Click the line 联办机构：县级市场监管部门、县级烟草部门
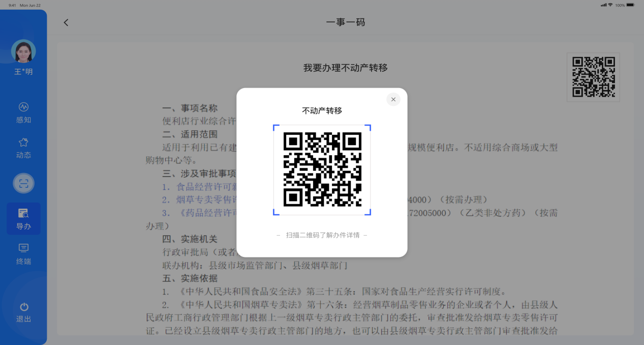Screen dimensions: 644x345 [x=255, y=265]
